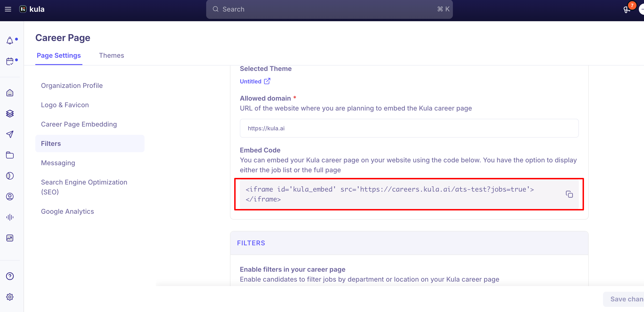Switch to the Page Settings tab
The height and width of the screenshot is (312, 644).
tap(59, 56)
